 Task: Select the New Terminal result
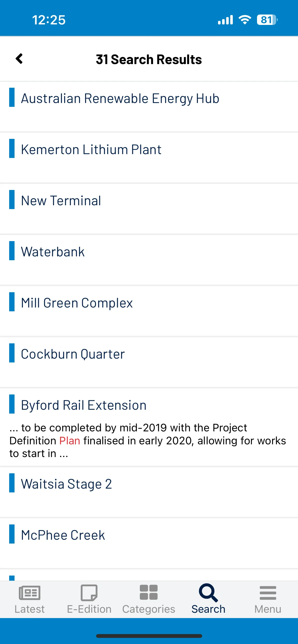click(x=149, y=209)
